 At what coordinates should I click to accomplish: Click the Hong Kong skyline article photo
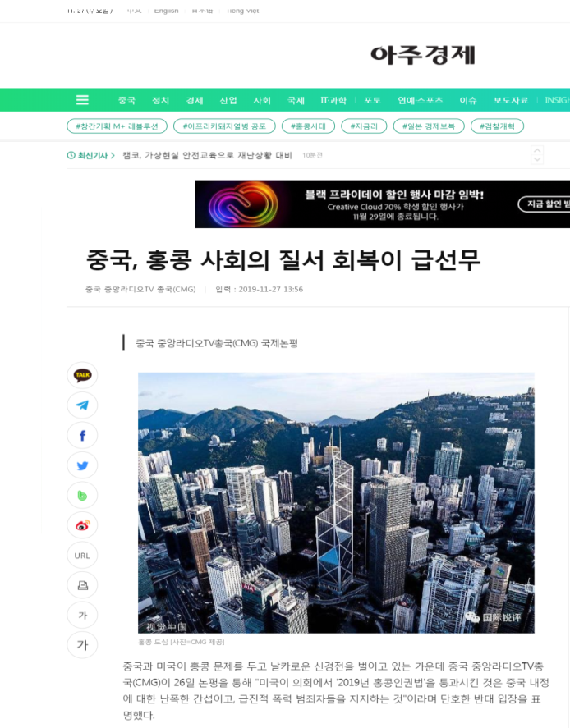pyautogui.click(x=336, y=502)
